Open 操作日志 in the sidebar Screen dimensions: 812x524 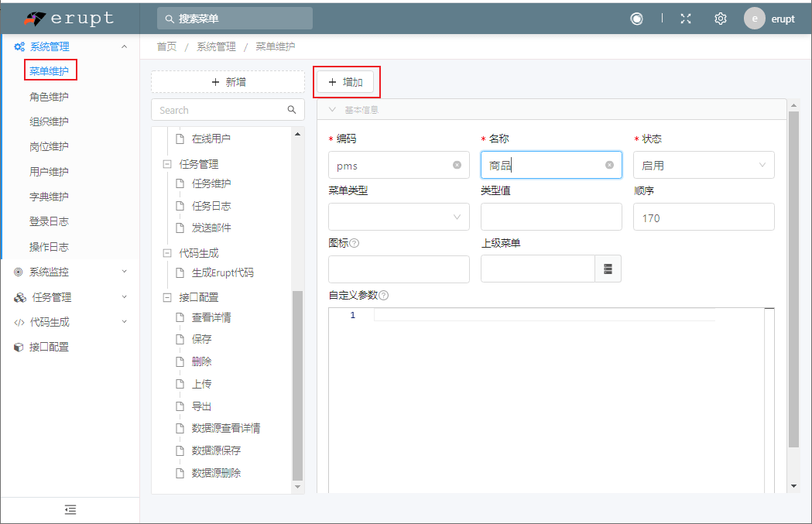tap(49, 246)
